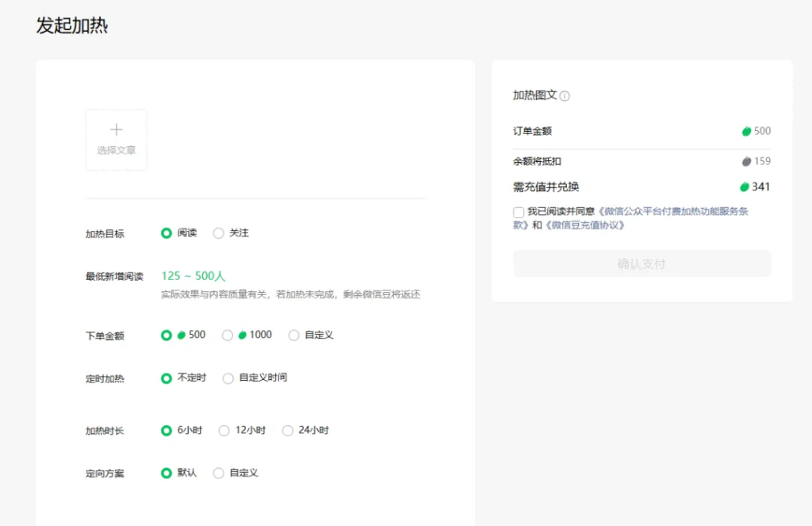Choose the 1000 order amount option
This screenshot has width=812, height=526.
pyautogui.click(x=228, y=335)
